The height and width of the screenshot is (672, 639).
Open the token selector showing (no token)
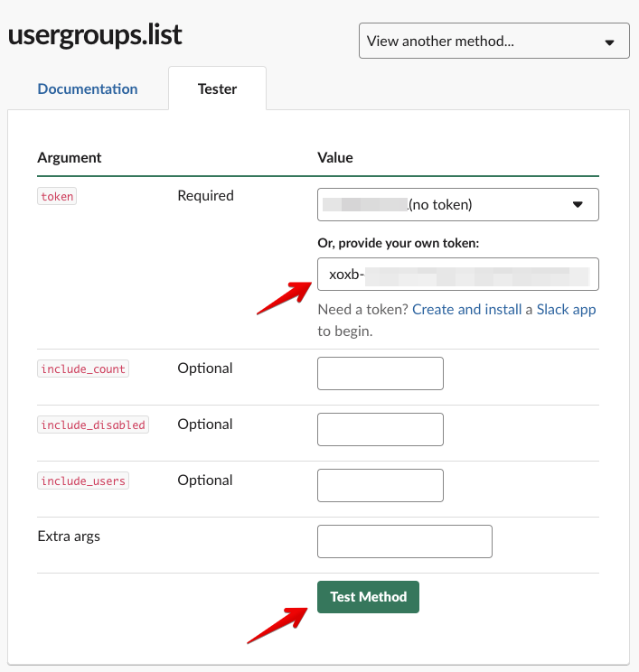point(458,204)
